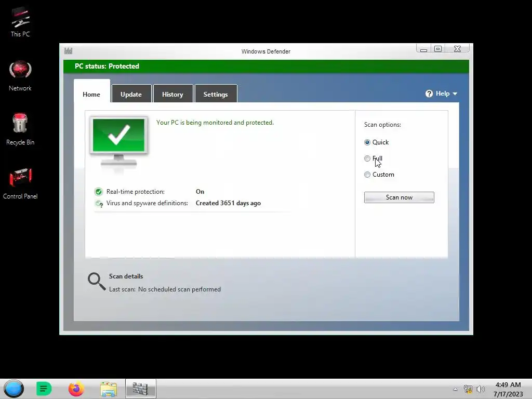Close the Windows Defender window
The height and width of the screenshot is (399, 532).
coord(457,49)
